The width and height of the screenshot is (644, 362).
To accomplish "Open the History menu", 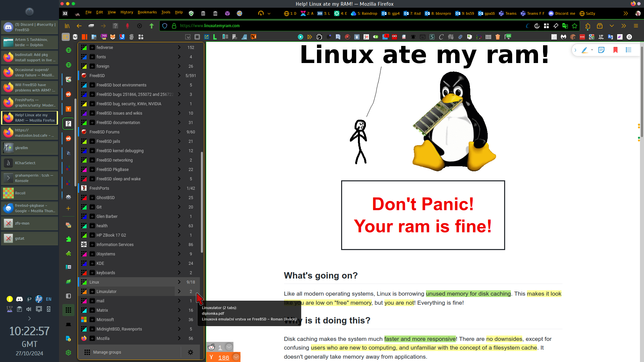I will point(127,12).
